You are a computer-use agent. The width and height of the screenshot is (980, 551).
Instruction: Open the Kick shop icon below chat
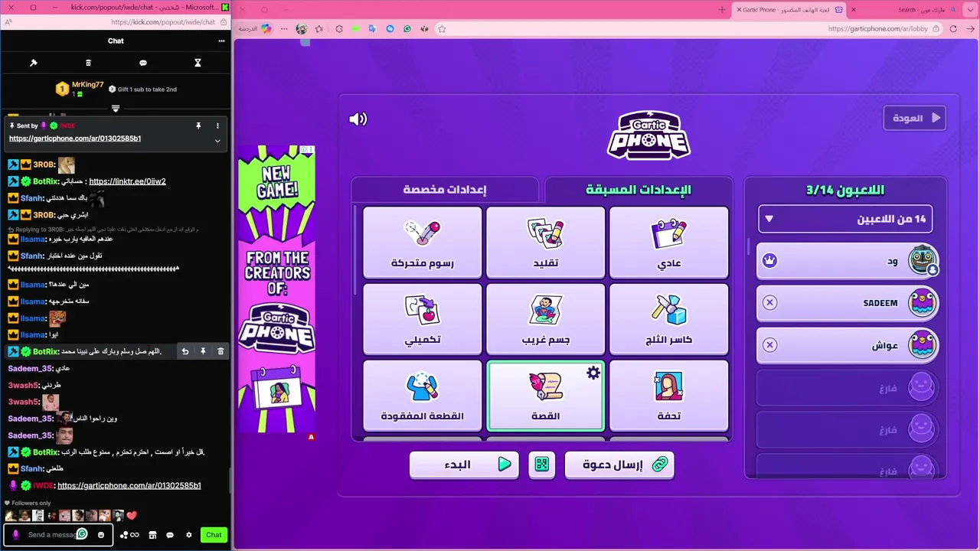click(152, 535)
